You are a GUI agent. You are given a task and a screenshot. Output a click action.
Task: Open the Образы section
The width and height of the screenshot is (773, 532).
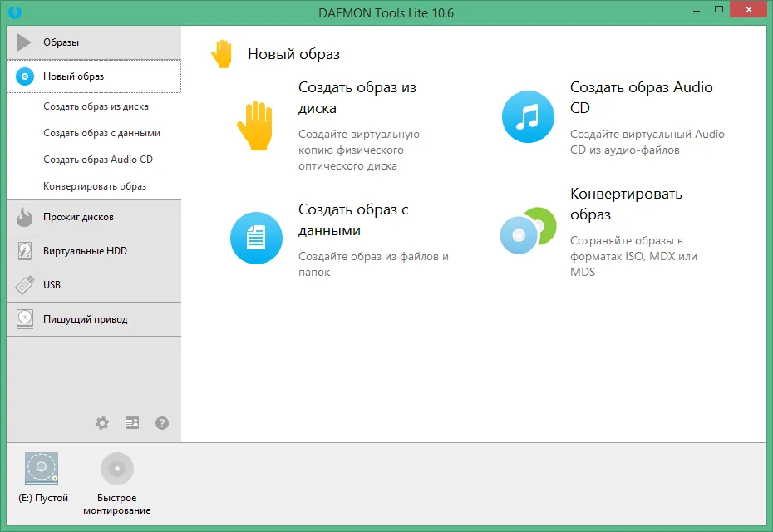pyautogui.click(x=94, y=42)
